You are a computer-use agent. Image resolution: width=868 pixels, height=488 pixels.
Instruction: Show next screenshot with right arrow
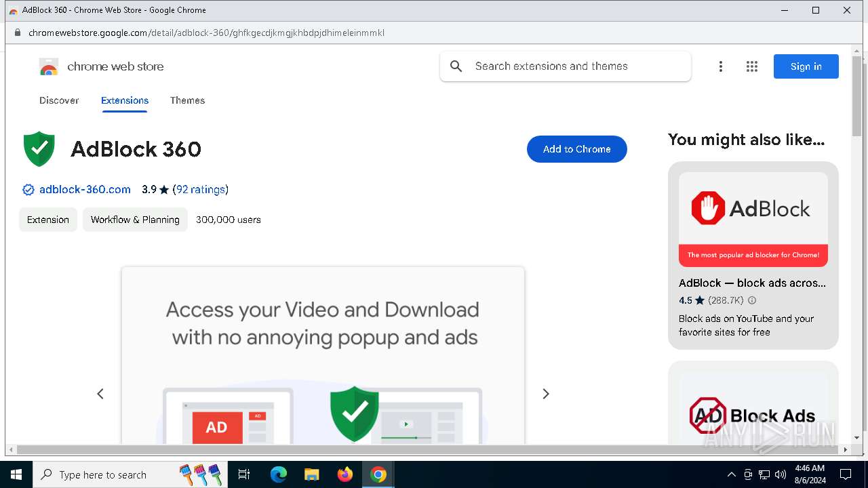pos(545,394)
